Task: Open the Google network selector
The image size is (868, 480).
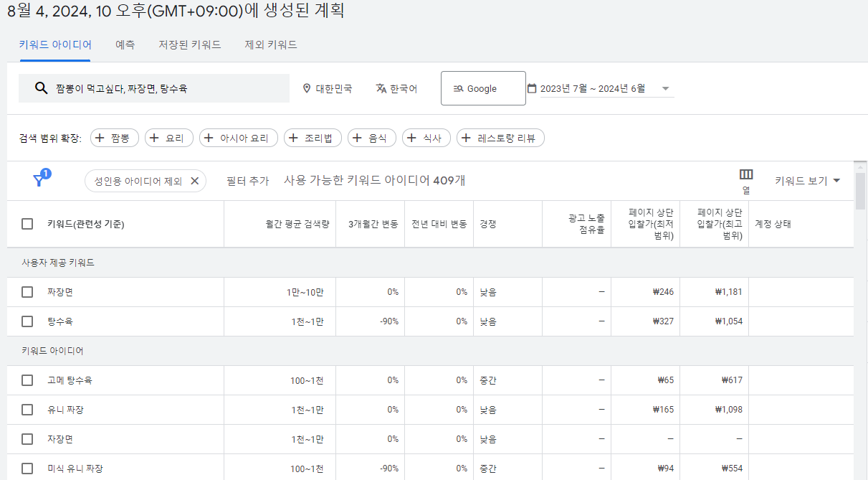Action: 482,88
